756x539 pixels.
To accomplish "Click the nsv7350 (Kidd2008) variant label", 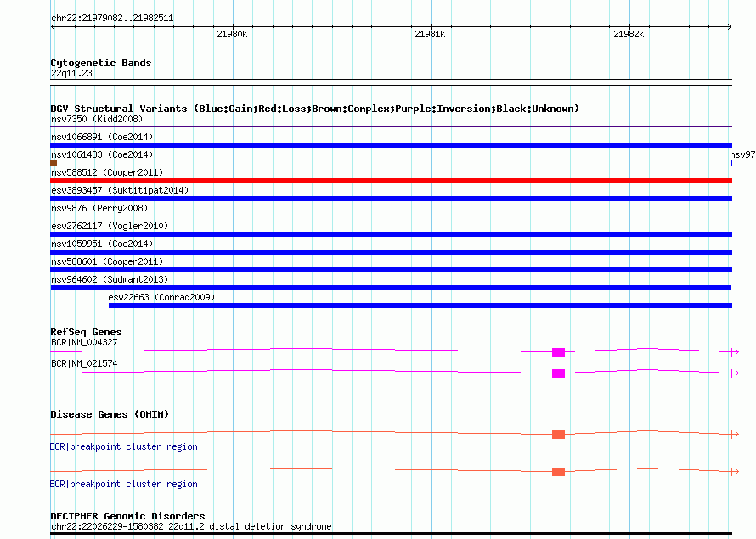I will [97, 119].
